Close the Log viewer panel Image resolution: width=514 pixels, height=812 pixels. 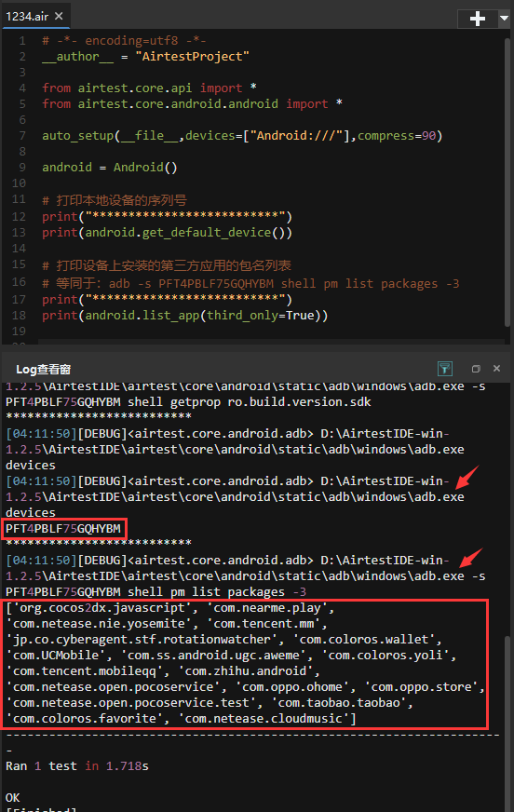(496, 368)
